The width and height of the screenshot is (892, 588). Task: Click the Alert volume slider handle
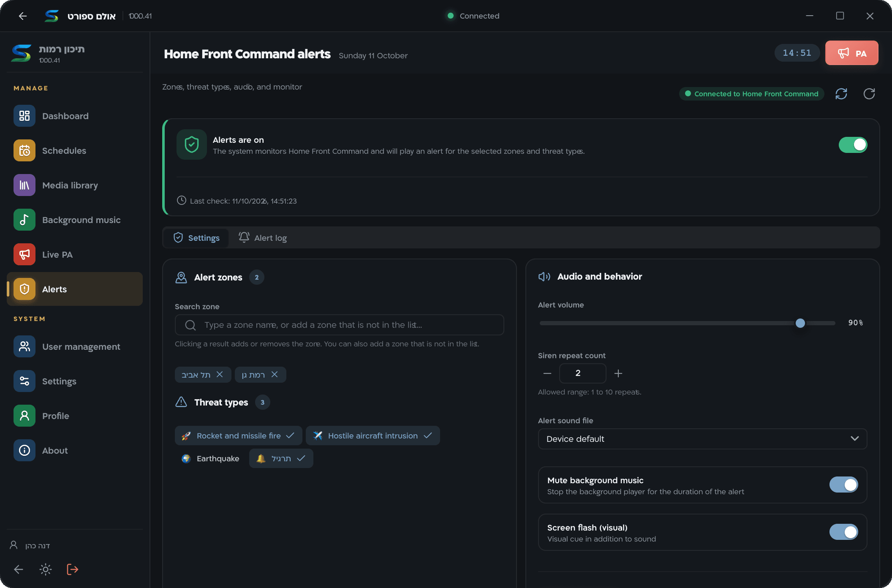tap(800, 323)
